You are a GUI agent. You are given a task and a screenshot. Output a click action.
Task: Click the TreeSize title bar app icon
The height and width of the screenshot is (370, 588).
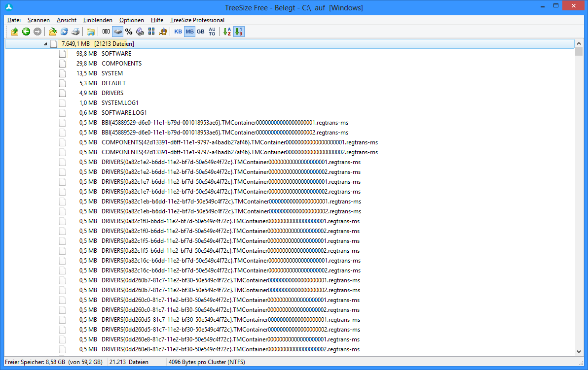[9, 7]
